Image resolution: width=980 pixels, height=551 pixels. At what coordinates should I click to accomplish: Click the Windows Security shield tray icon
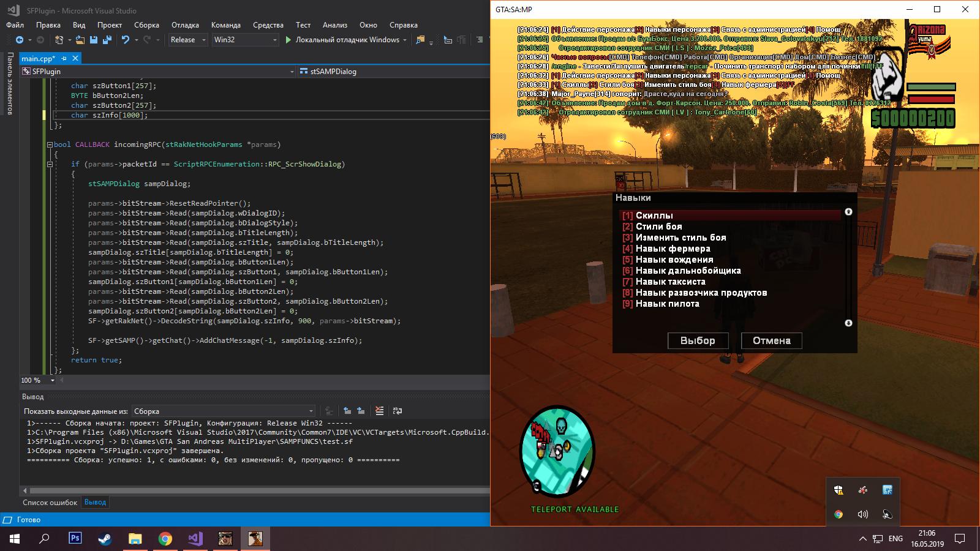[x=839, y=490]
